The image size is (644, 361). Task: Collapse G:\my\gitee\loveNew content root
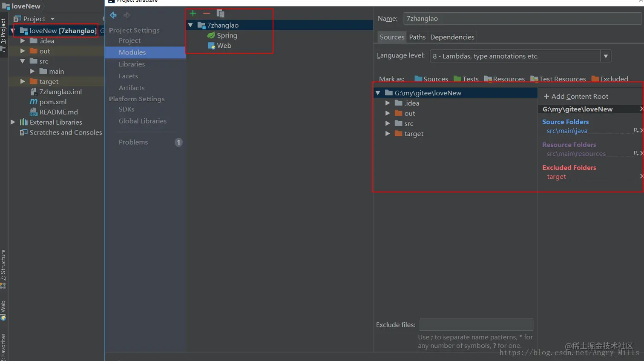coord(378,93)
